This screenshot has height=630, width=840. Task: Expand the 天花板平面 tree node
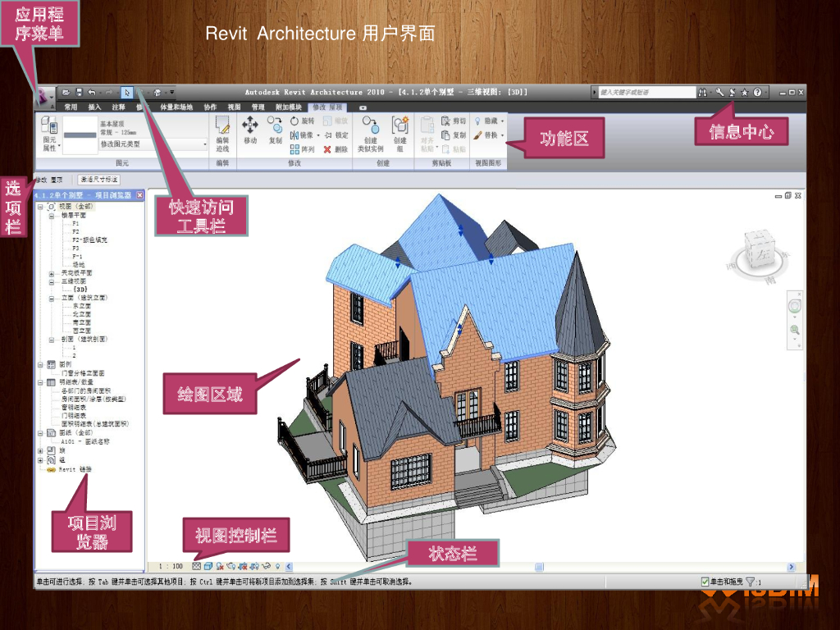52,272
